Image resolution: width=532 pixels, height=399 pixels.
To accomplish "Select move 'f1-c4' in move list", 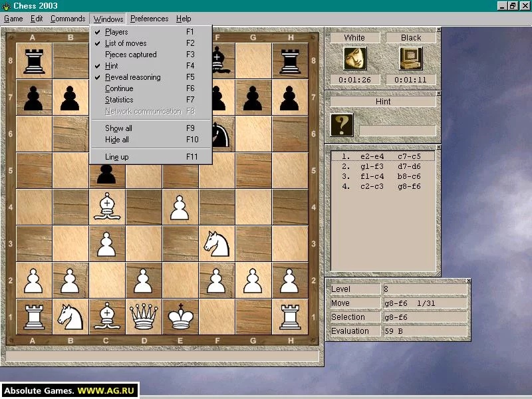I will (x=372, y=176).
